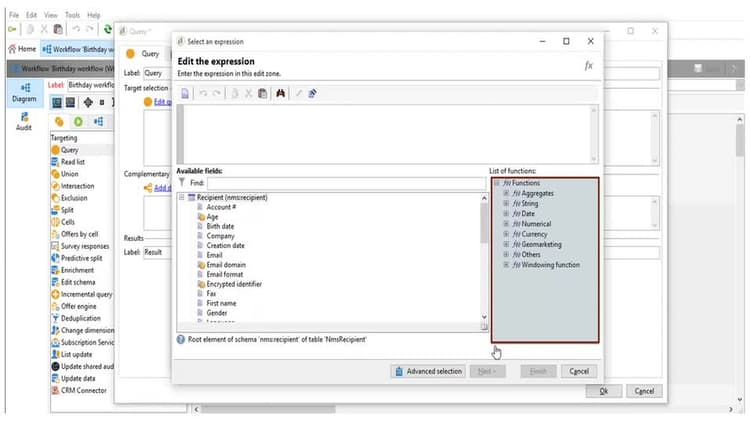Open the Diagram view tab
Screen dimensions: 750x421
[x=24, y=93]
